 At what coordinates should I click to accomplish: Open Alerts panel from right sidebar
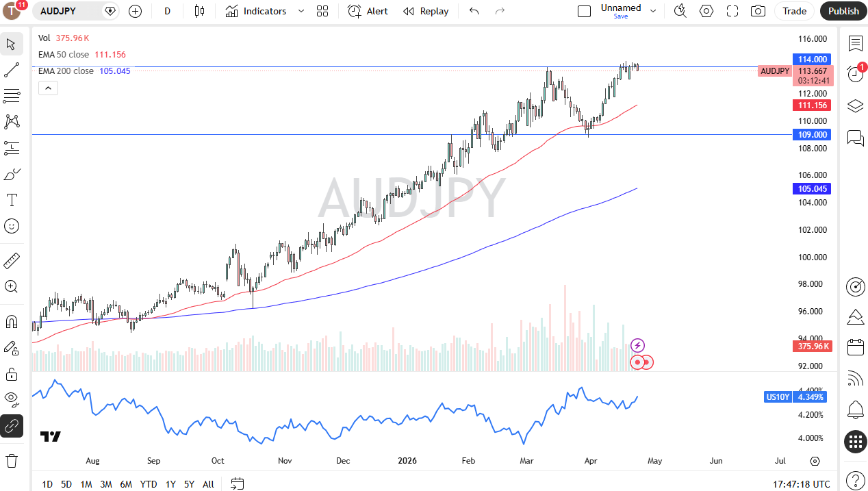tap(855, 408)
